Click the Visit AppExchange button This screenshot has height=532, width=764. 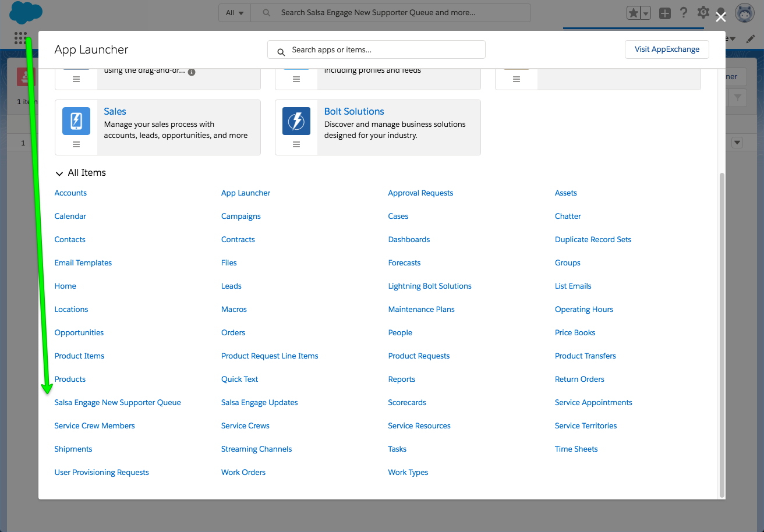coord(667,49)
